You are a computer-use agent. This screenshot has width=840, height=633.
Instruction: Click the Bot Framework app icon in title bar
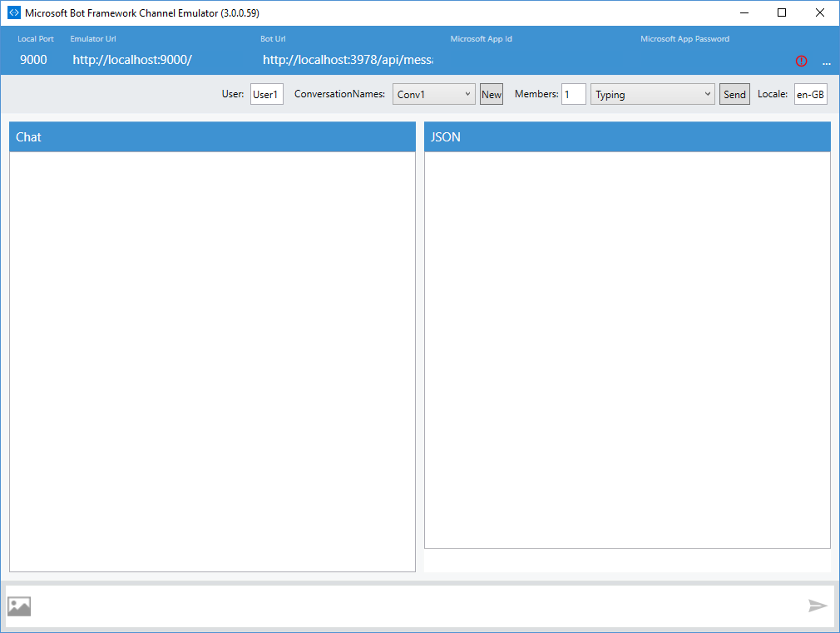13,12
